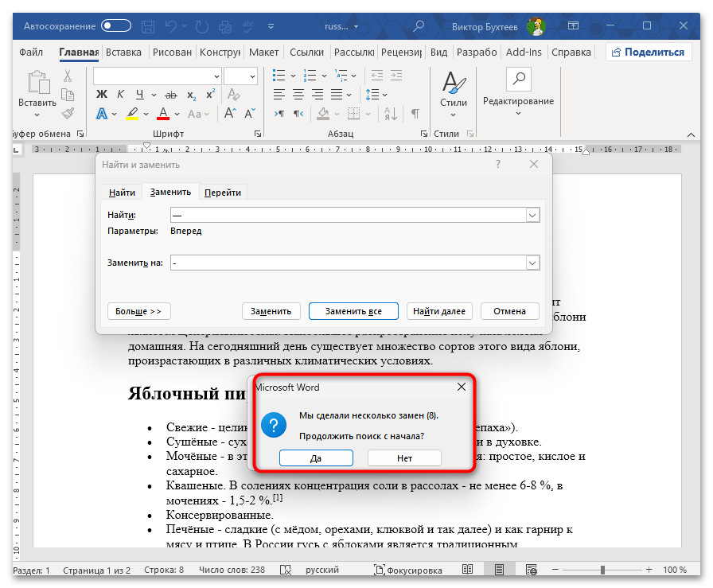Open the font name dropdown list

[216, 76]
